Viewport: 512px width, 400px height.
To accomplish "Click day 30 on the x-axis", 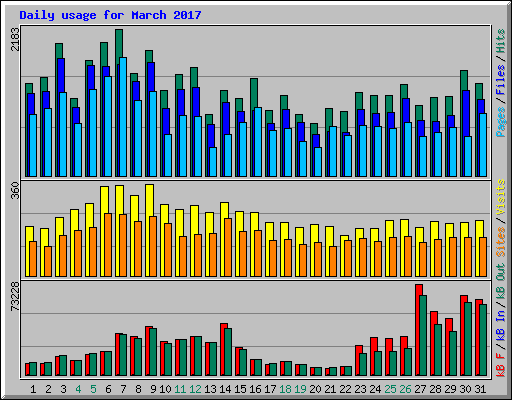I will click(466, 389).
